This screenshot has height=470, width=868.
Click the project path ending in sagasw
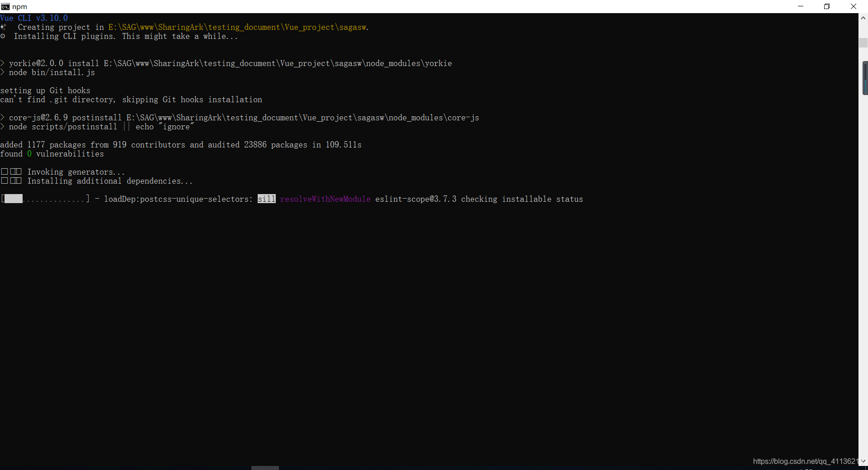pos(238,27)
